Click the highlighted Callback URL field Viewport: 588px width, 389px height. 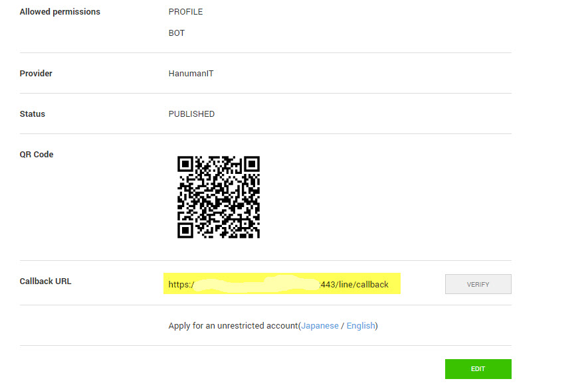282,283
